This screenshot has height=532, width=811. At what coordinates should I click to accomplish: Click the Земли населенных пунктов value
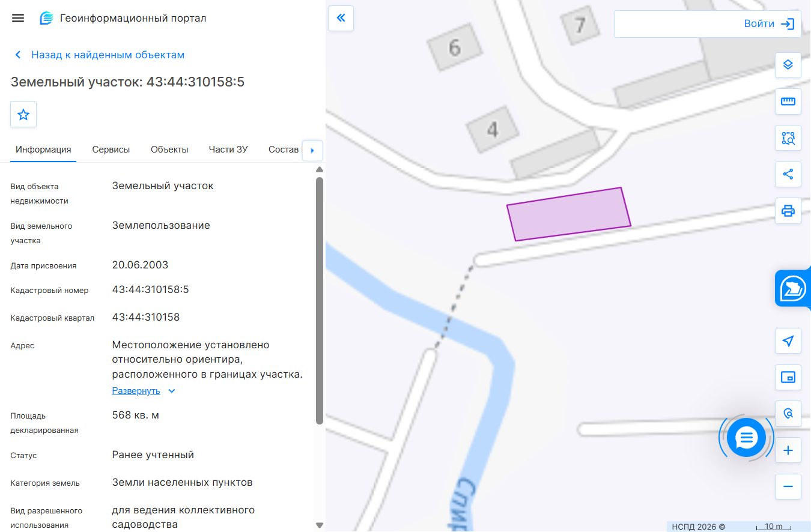183,482
